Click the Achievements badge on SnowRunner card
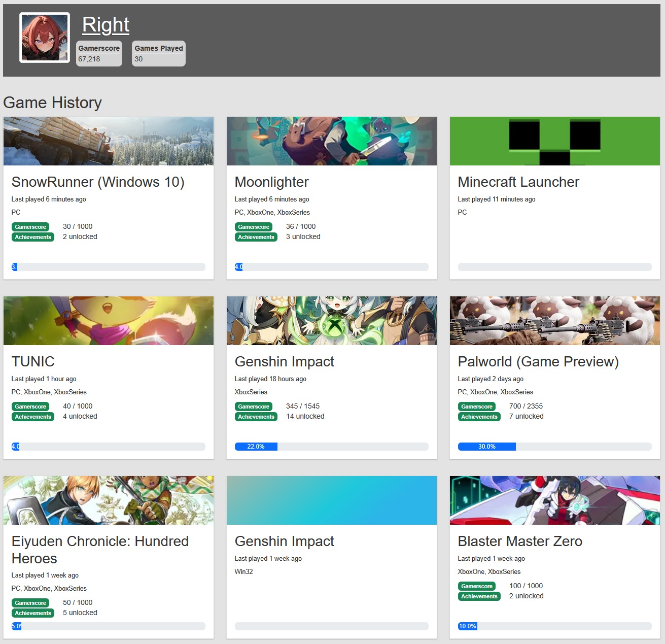Image resolution: width=665 pixels, height=644 pixels. 33,237
